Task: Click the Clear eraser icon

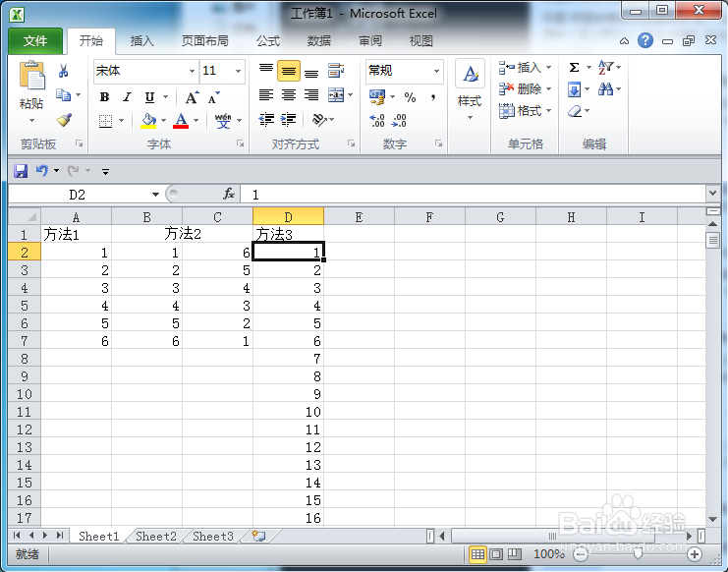Action: pyautogui.click(x=575, y=111)
